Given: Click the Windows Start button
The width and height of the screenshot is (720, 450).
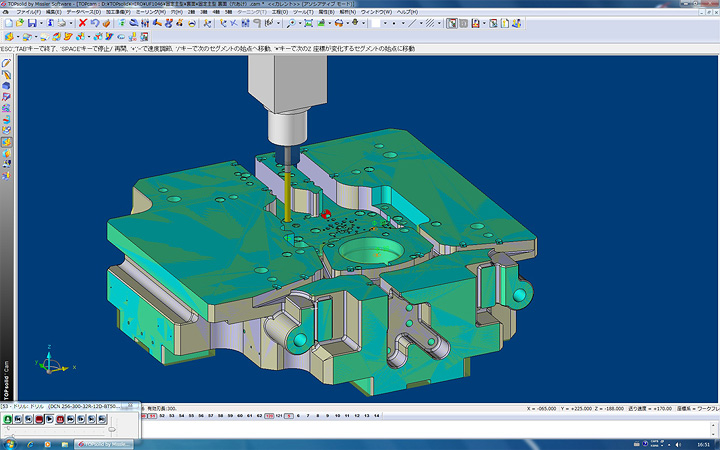Looking at the screenshot, I should click(x=9, y=444).
